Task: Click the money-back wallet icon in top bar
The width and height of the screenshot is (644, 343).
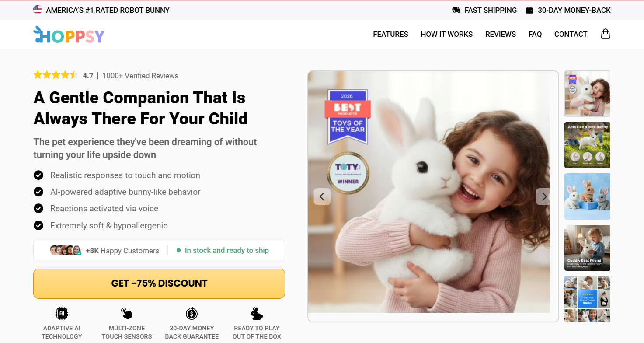Action: 529,10
